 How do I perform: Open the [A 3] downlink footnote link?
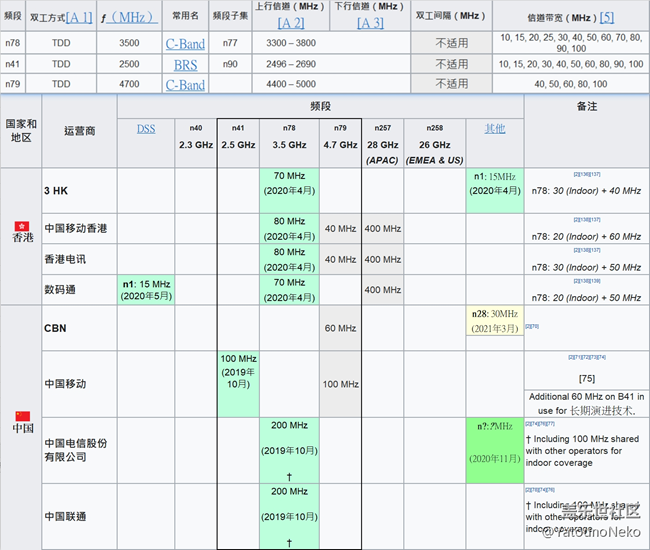tap(370, 23)
